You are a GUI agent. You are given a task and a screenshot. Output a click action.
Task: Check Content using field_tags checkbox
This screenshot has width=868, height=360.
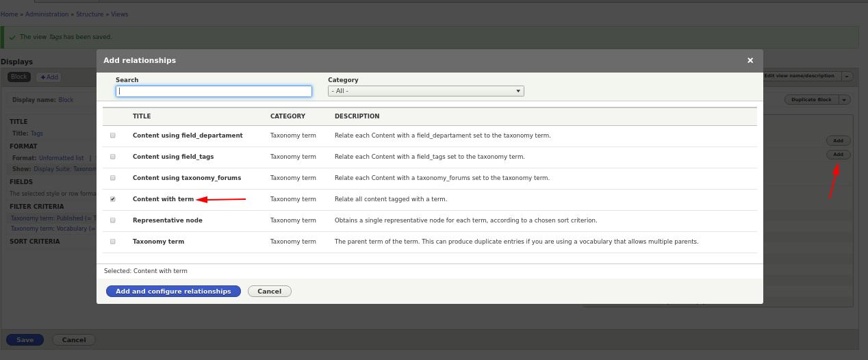[113, 157]
